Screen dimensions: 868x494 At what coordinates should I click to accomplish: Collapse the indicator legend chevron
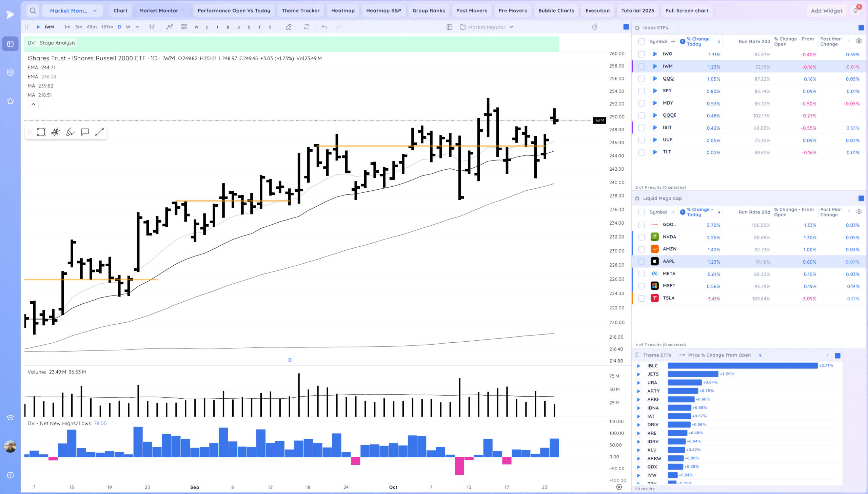33,104
